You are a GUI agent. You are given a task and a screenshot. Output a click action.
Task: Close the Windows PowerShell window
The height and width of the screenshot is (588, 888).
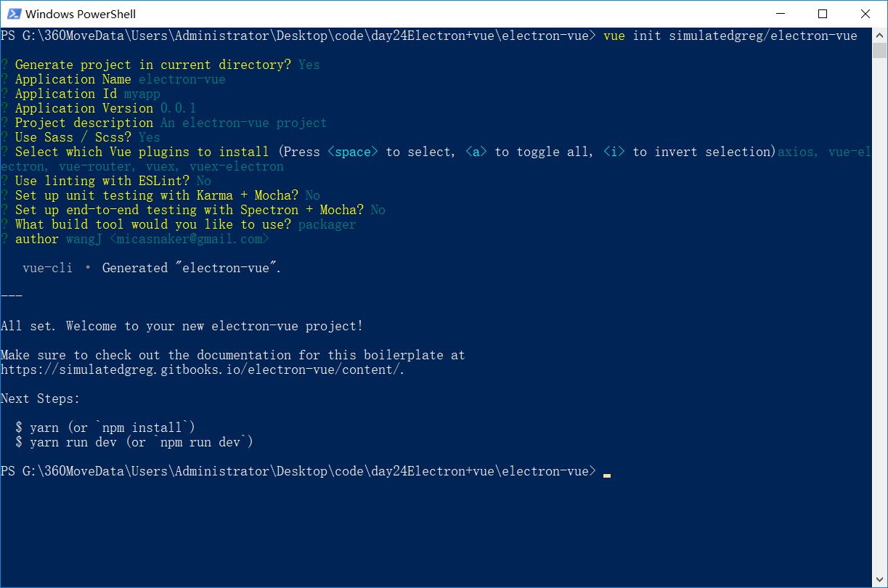[865, 14]
